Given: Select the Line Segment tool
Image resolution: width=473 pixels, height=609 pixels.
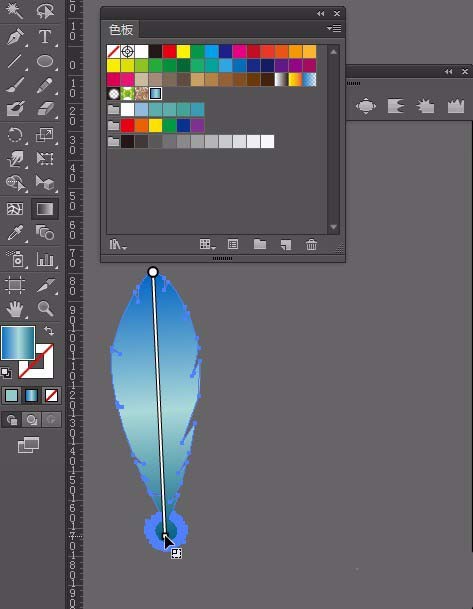Looking at the screenshot, I should pyautogui.click(x=15, y=61).
